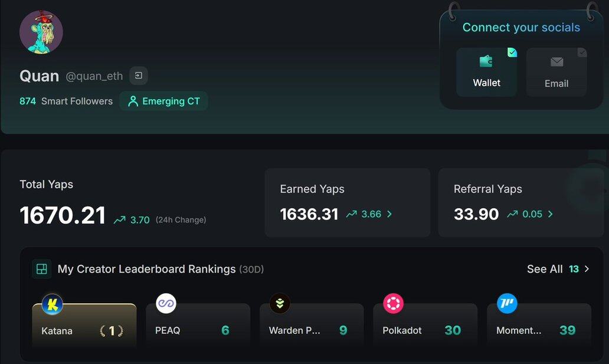This screenshot has width=609, height=364.
Task: Click the leaderboard grid icon
Action: 41,269
